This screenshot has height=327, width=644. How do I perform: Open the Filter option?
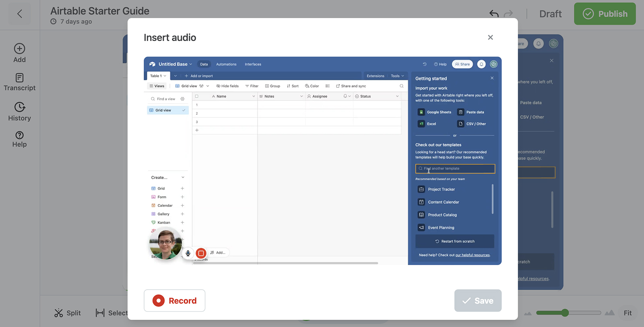click(252, 86)
